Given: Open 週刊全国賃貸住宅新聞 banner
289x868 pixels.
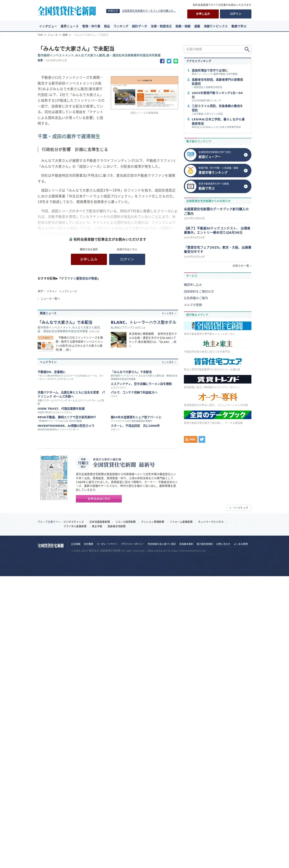Looking at the screenshot, I should coord(217,326).
